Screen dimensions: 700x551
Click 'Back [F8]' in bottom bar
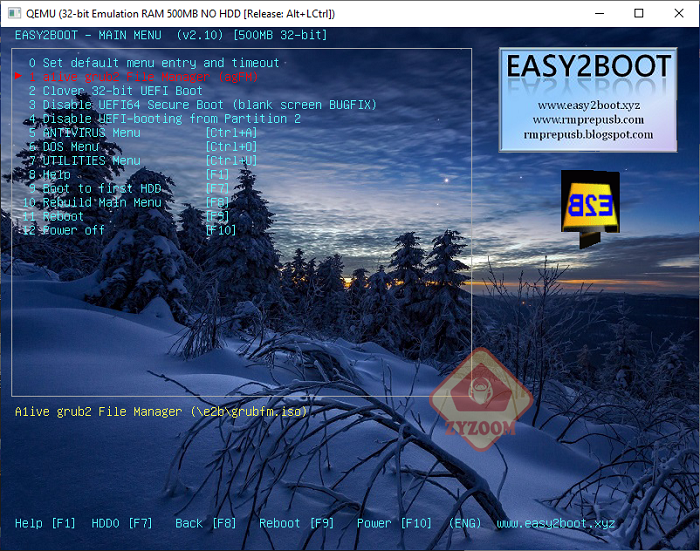pos(205,523)
